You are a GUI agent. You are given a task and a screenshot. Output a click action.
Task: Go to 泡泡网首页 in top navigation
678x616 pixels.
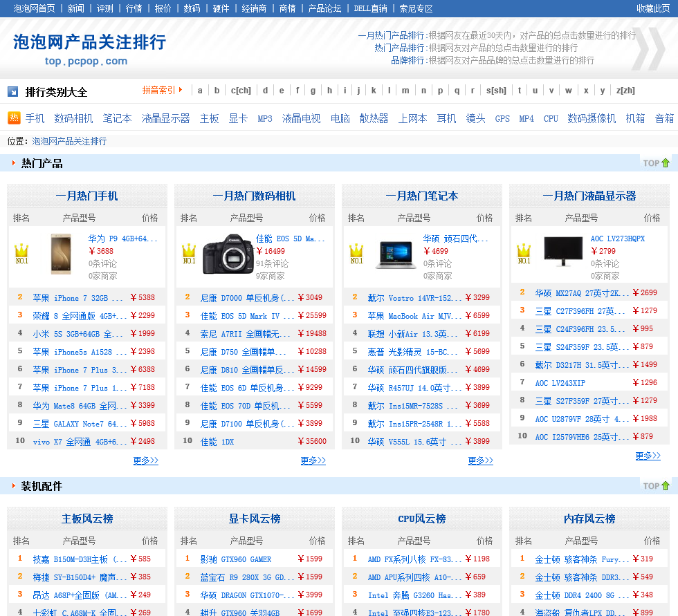pos(34,8)
